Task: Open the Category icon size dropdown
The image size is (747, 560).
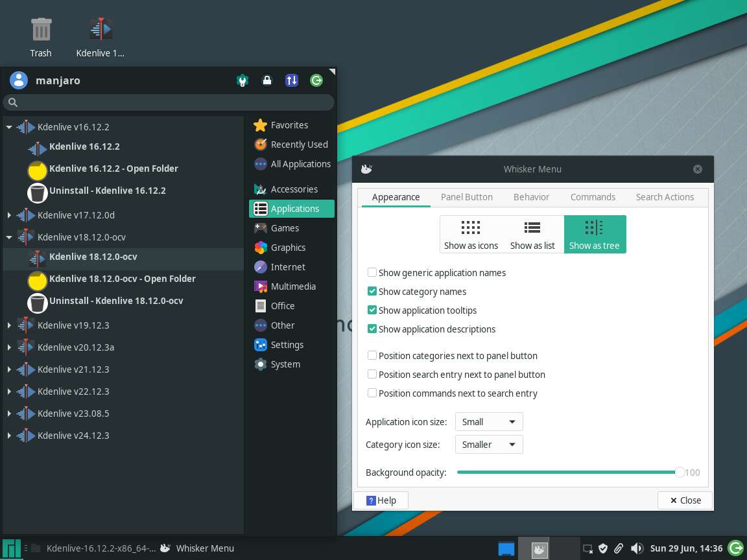Action: coord(489,445)
